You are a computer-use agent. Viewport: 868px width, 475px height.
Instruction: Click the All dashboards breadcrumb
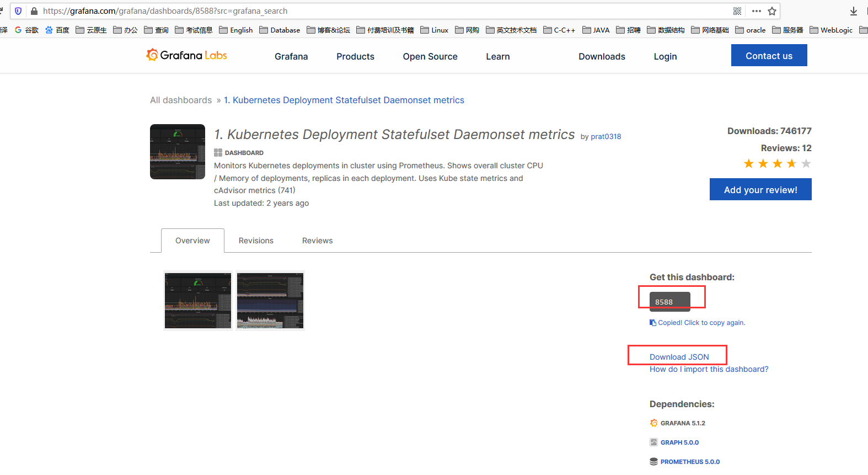pyautogui.click(x=181, y=100)
